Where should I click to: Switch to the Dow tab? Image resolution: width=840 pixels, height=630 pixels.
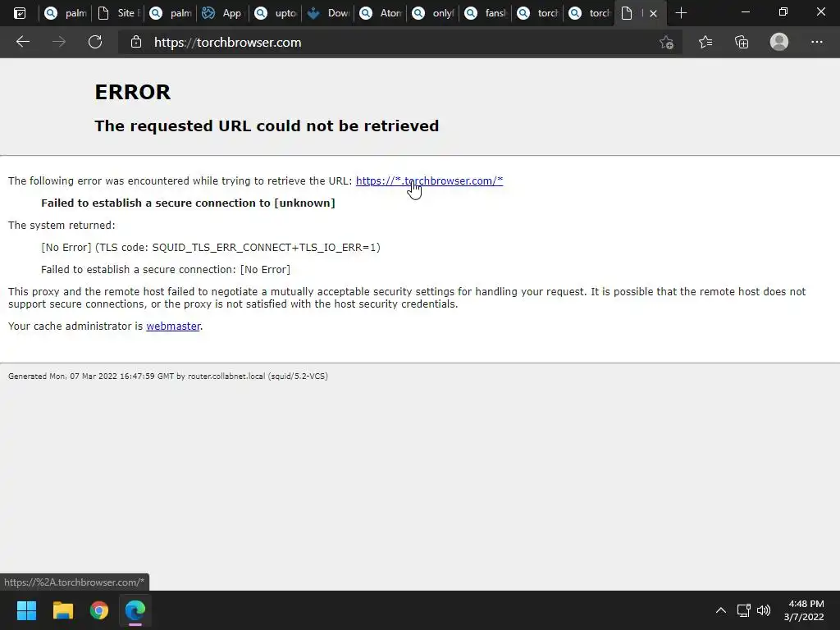[x=326, y=13]
